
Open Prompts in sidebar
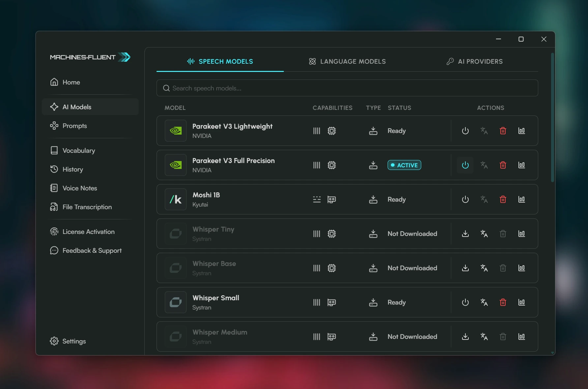click(90, 126)
